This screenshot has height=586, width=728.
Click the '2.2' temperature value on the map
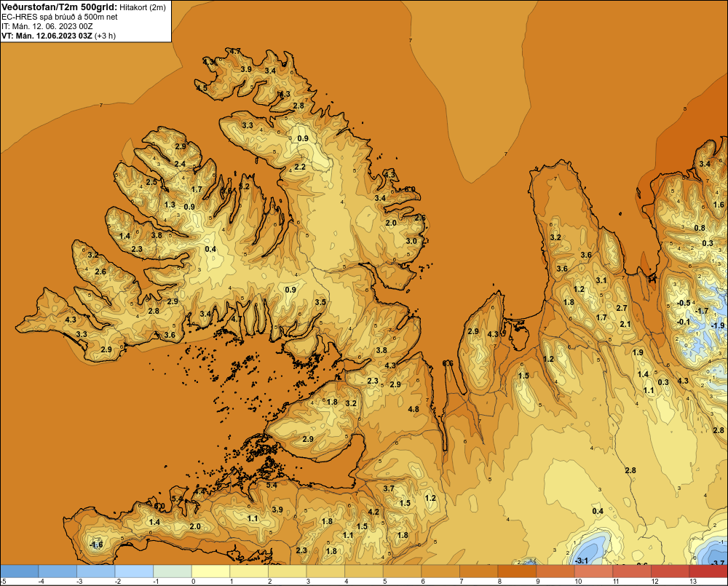coord(300,167)
